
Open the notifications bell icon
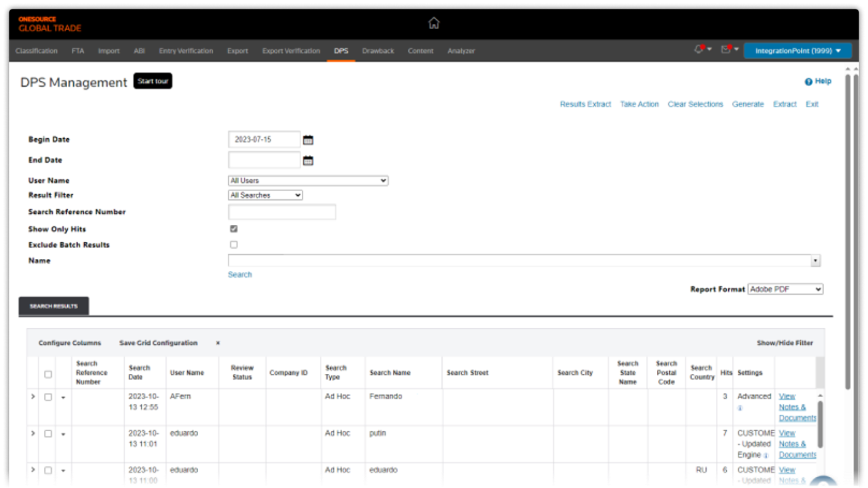click(x=699, y=49)
